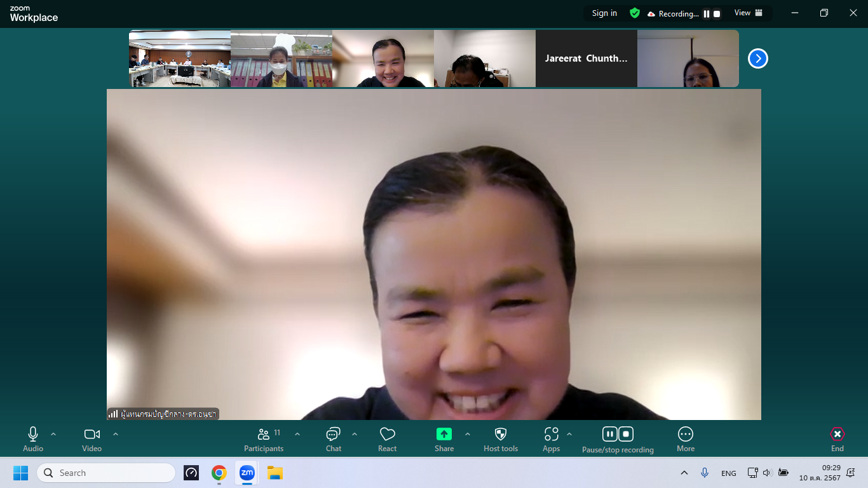Toggle camera with the Video button
868x488 pixels.
click(92, 440)
